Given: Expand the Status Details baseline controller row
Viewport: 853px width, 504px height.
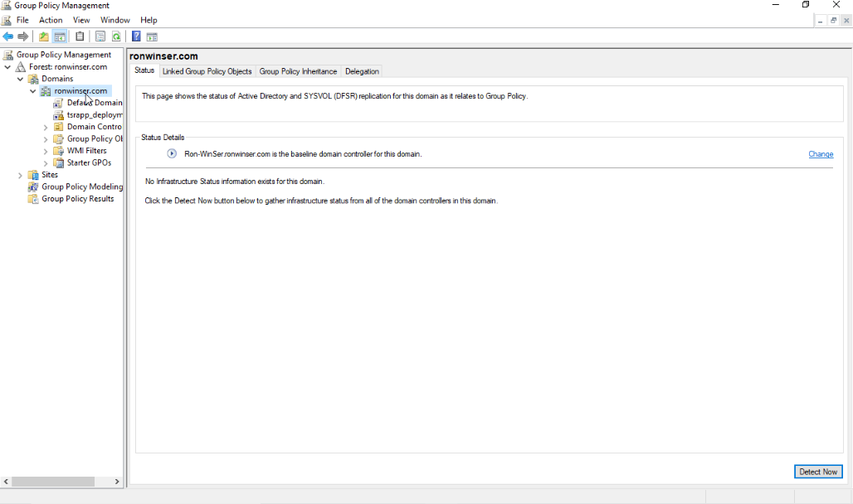Looking at the screenshot, I should 172,154.
